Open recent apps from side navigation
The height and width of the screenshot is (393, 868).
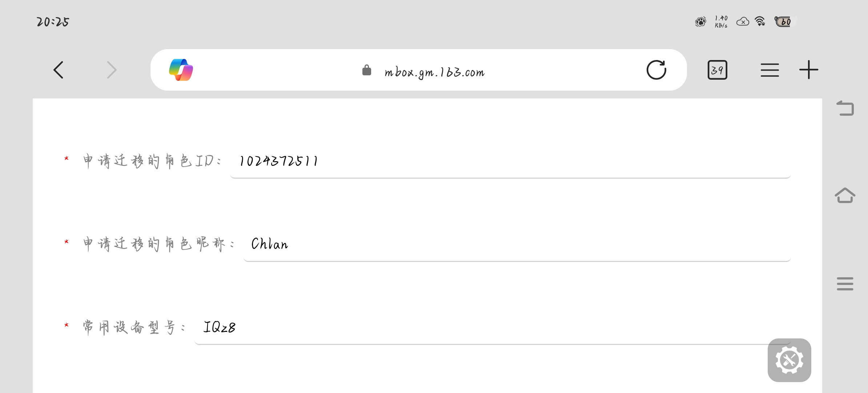tap(845, 283)
